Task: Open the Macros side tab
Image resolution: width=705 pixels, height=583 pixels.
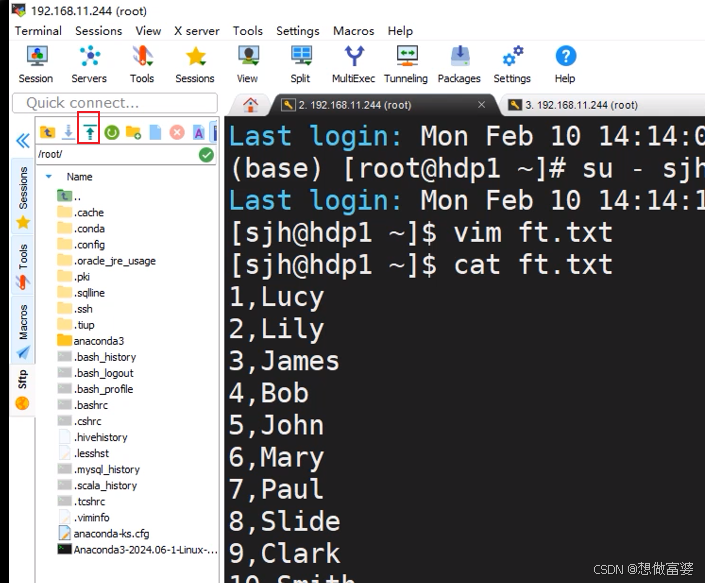Action: point(23,331)
